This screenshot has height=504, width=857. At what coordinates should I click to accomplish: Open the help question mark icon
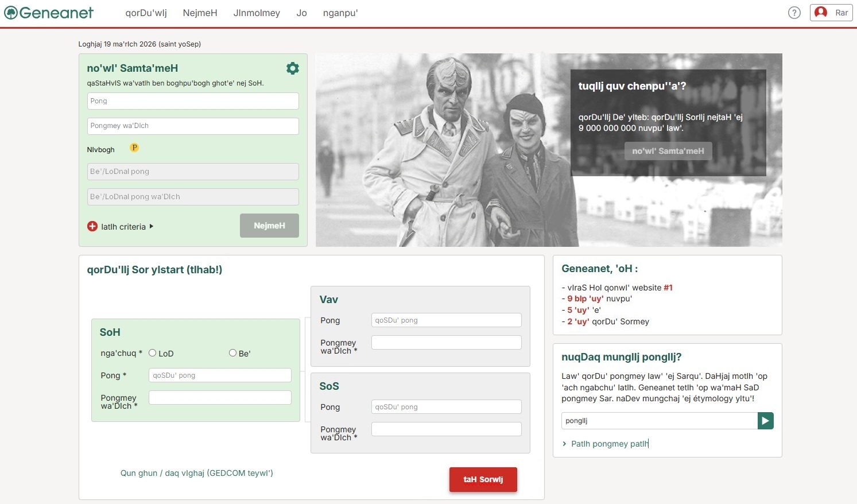coord(794,12)
